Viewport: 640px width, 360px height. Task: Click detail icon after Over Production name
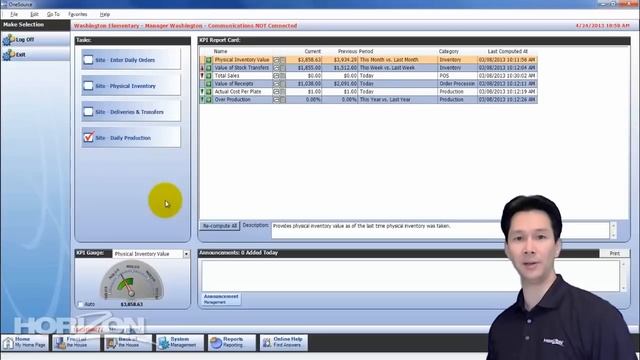[276, 100]
